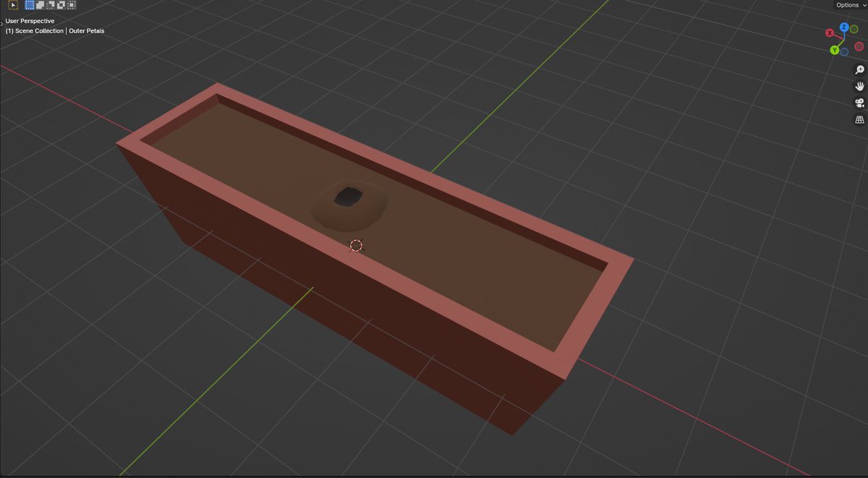Choose the Invert selection mode icon
The height and width of the screenshot is (478, 868).
tap(61, 5)
